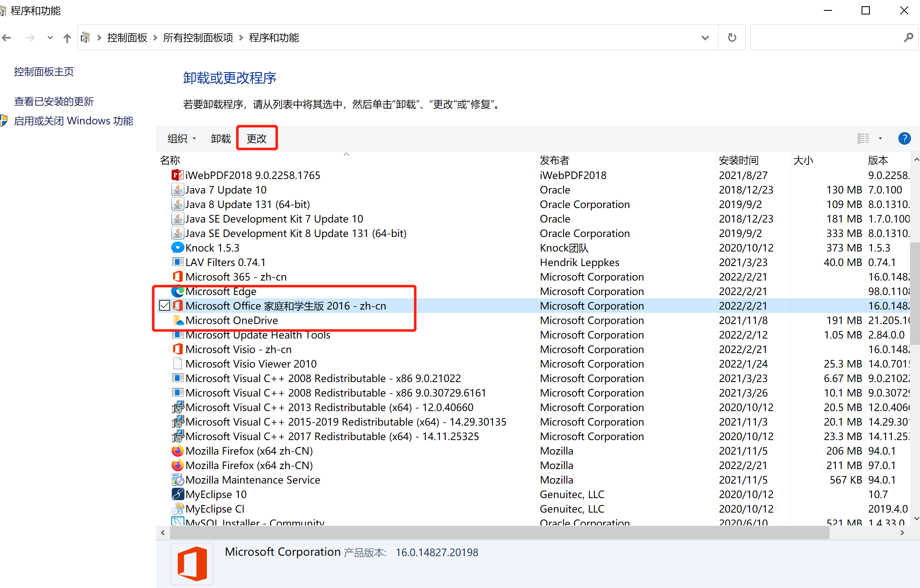
Task: Click the back arrow navigation icon
Action: point(7,38)
